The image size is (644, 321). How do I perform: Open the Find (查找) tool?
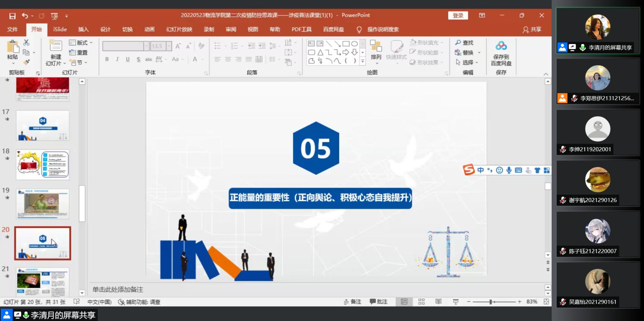(464, 43)
